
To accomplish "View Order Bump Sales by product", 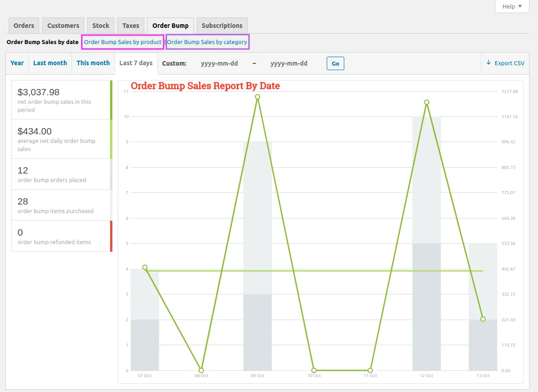I will pos(122,42).
